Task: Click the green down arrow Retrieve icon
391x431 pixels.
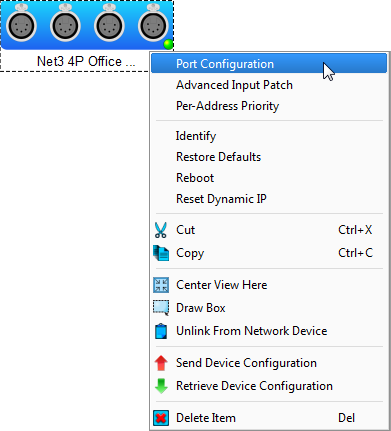Action: 161,386
